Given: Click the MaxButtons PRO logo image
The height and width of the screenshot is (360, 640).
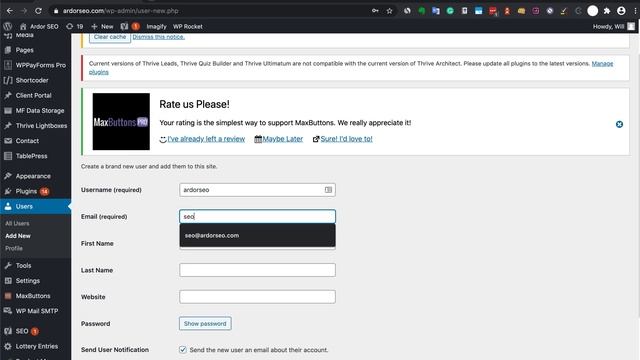Looking at the screenshot, I should [121, 122].
